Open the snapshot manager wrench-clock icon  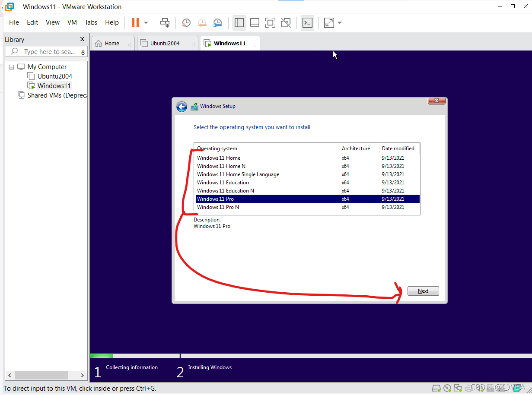click(x=217, y=22)
